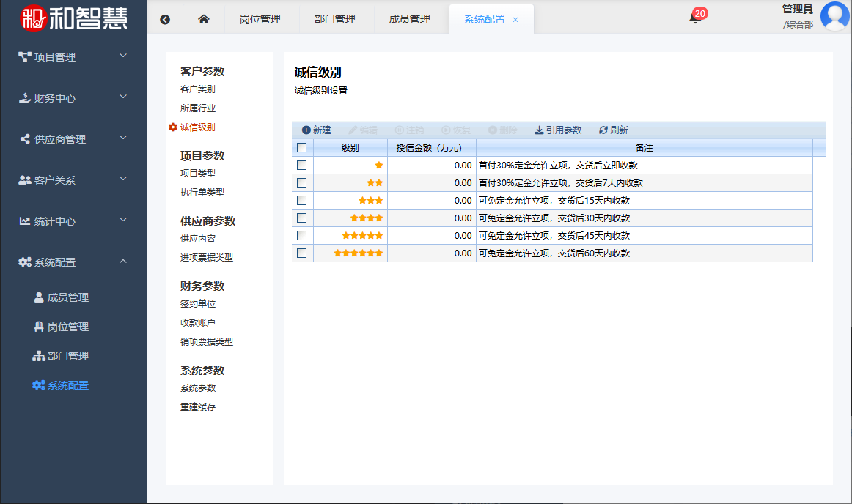Switch to the 成员管理 tab
852x504 pixels.
(410, 20)
